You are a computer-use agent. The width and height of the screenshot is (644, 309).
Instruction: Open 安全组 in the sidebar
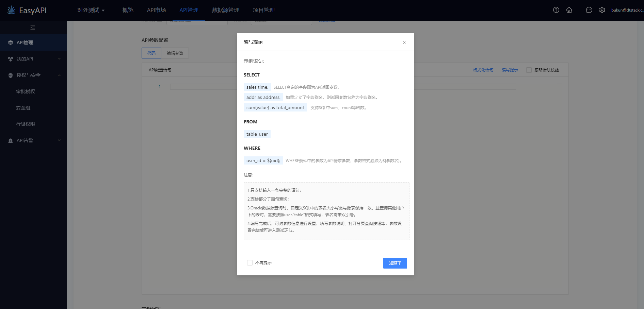tap(23, 108)
